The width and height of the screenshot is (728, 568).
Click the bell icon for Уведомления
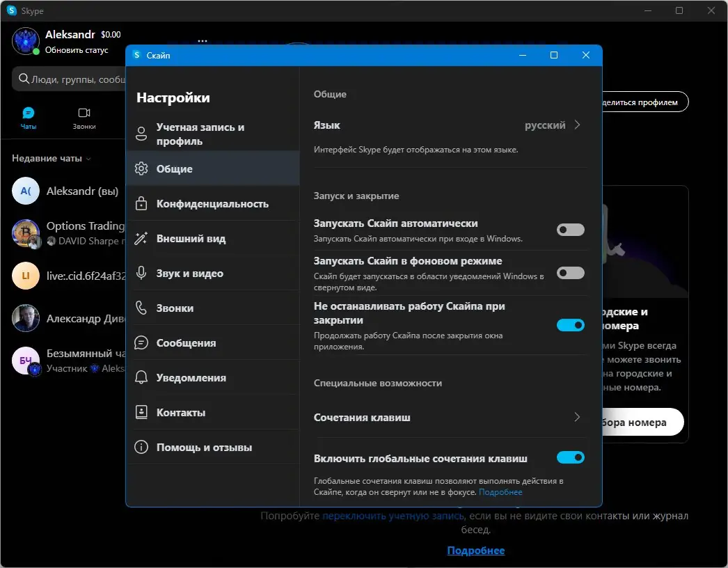pos(141,377)
